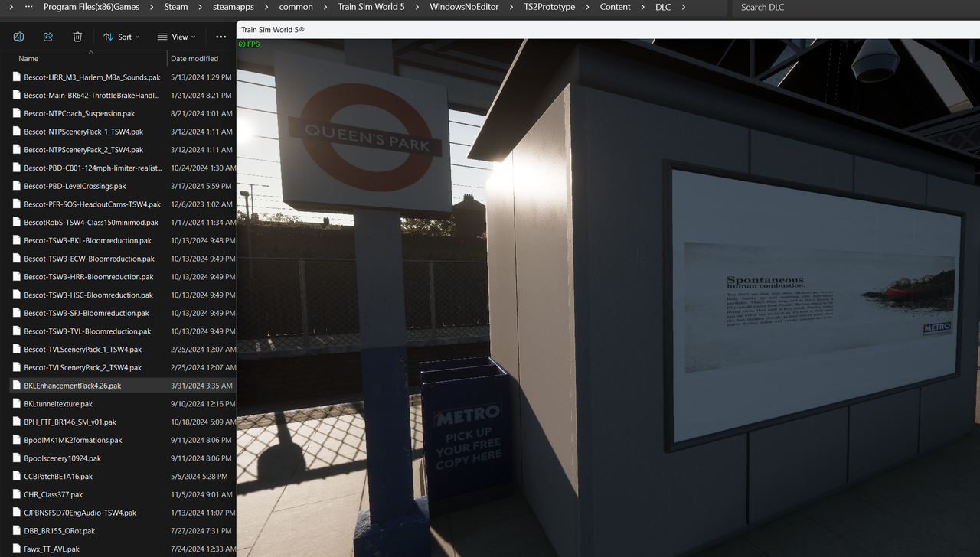Select the file icon of BKLEnhancementPack4.26.pak
The image size is (980, 557).
point(17,386)
